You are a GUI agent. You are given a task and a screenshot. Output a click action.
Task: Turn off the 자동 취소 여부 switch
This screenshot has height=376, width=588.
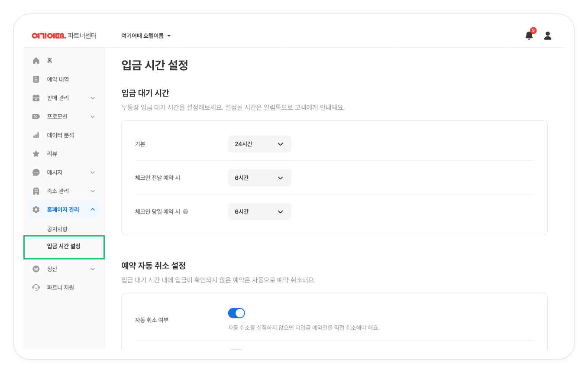(x=236, y=313)
